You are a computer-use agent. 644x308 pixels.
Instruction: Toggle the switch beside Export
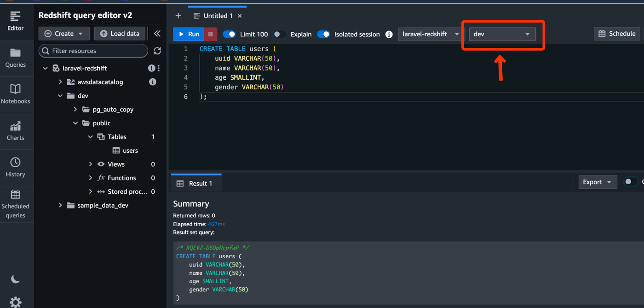pos(631,182)
